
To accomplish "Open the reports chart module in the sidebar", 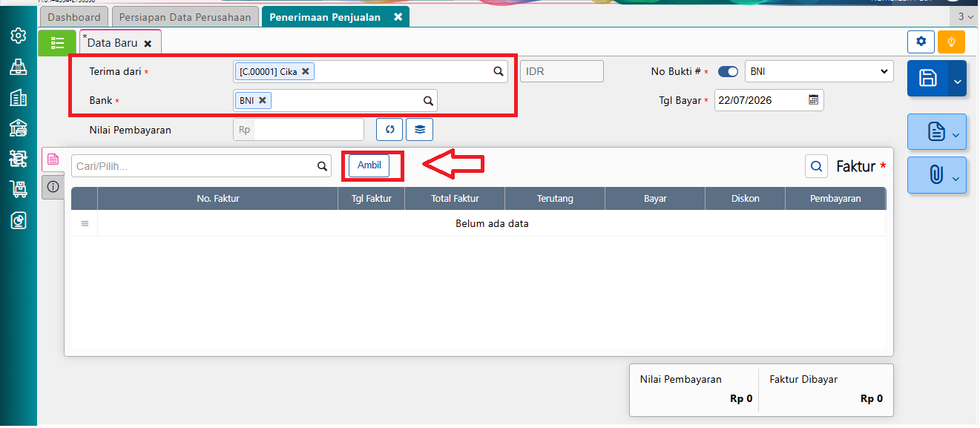I will (19, 220).
